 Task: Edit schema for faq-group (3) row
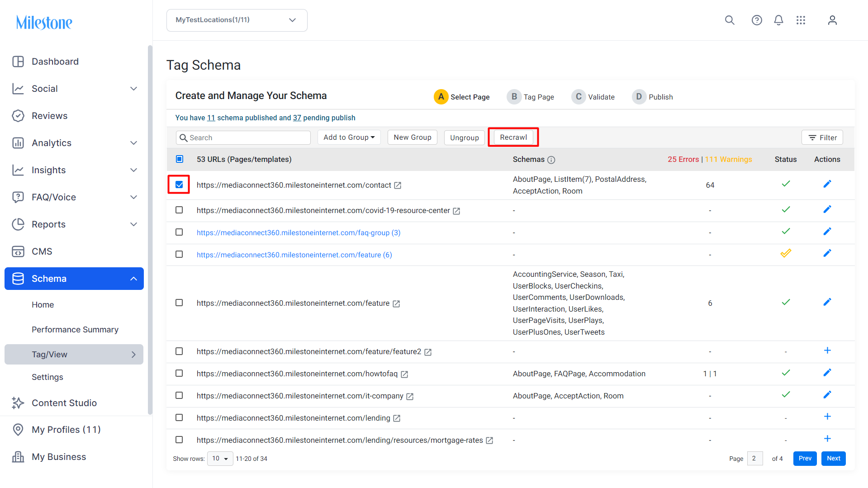[827, 232]
